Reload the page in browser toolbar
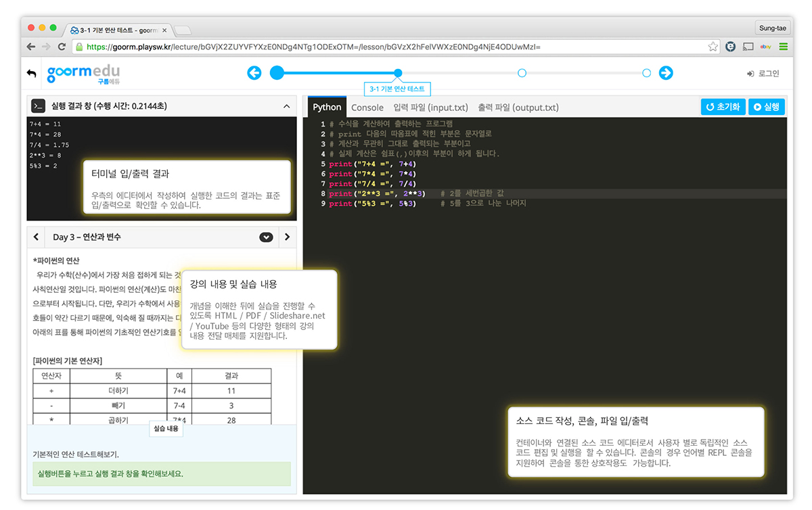Screen dimensions: 812x510 pos(62,47)
